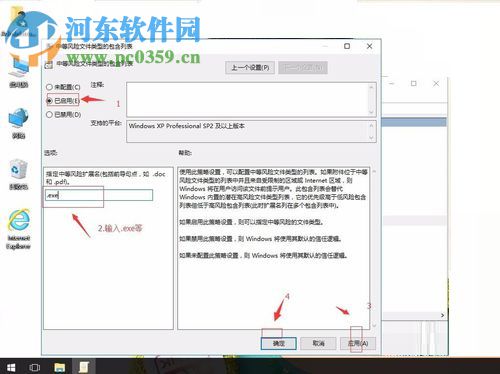Image resolution: width=500 pixels, height=374 pixels.
Task: Click the highlighted blue row in background window
Action: 414,122
